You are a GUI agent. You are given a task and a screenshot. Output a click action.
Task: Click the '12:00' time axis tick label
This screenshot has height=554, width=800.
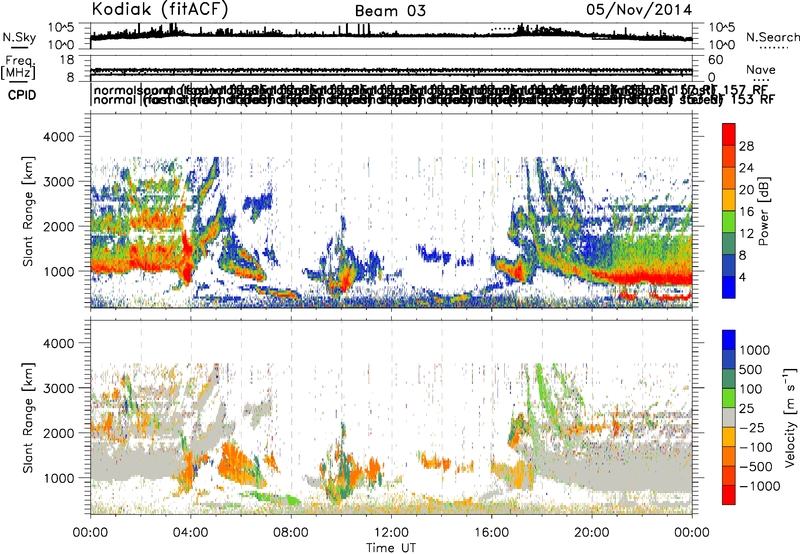click(x=391, y=533)
